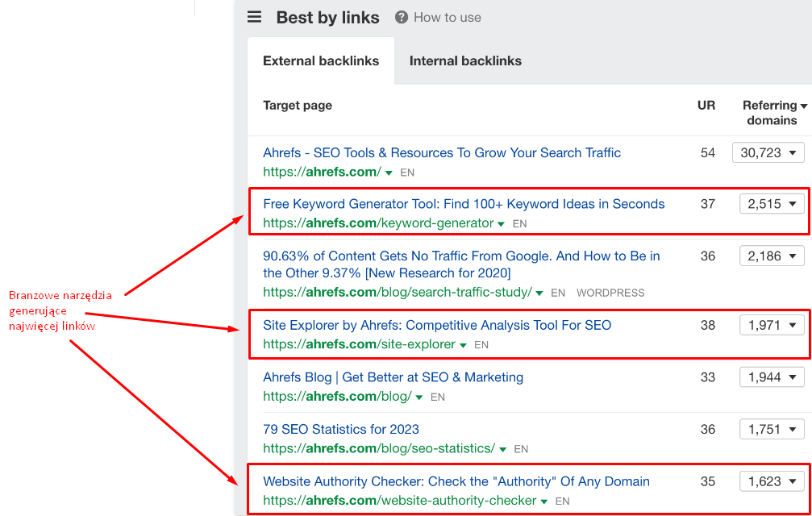Open the Site Explorer by Ahrefs title link
812x516 pixels.
[437, 325]
